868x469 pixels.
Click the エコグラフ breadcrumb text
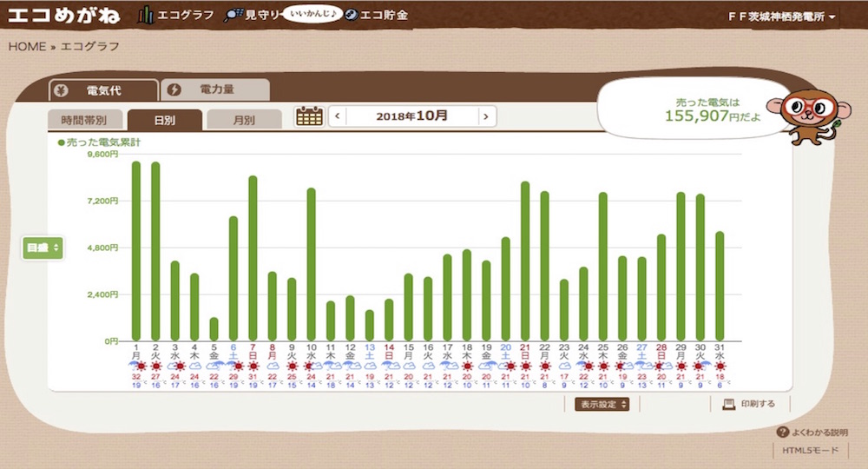(89, 47)
